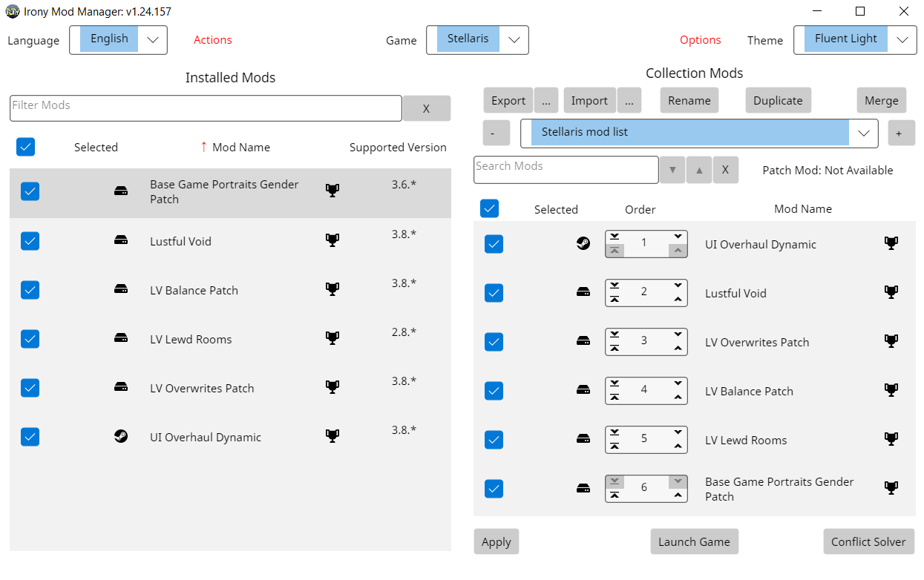The image size is (924, 580).
Task: Click the Merge button
Action: (x=881, y=101)
